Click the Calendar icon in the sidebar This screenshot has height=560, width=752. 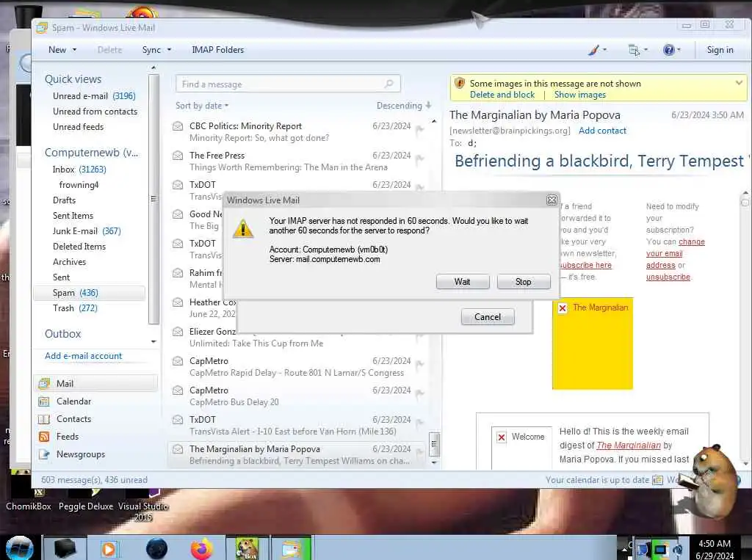tap(43, 401)
